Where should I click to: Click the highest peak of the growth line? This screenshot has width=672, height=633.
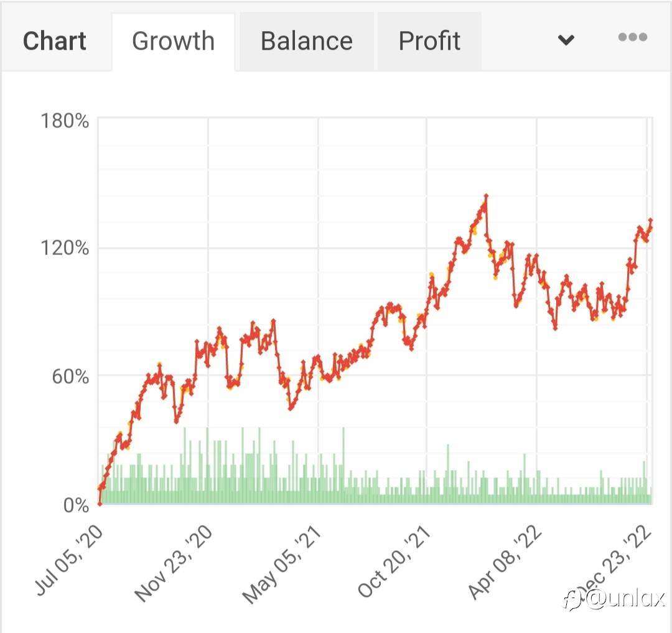coord(485,196)
